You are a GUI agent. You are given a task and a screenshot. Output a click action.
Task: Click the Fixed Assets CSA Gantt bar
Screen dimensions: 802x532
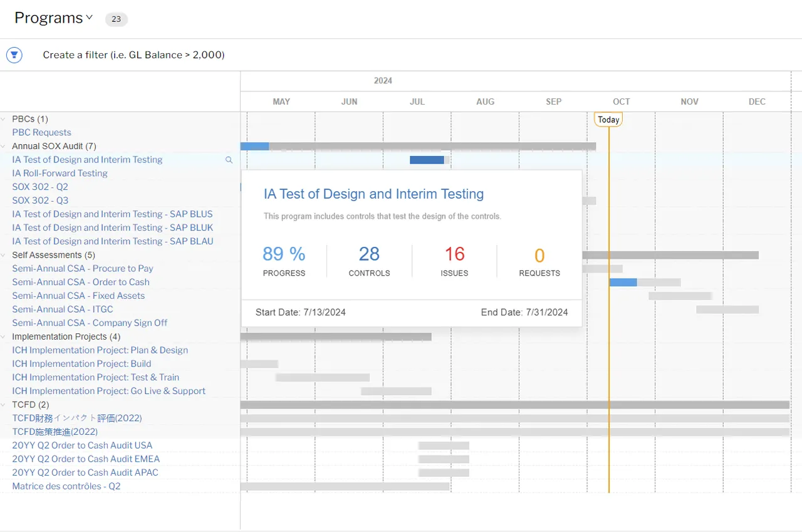coord(680,296)
